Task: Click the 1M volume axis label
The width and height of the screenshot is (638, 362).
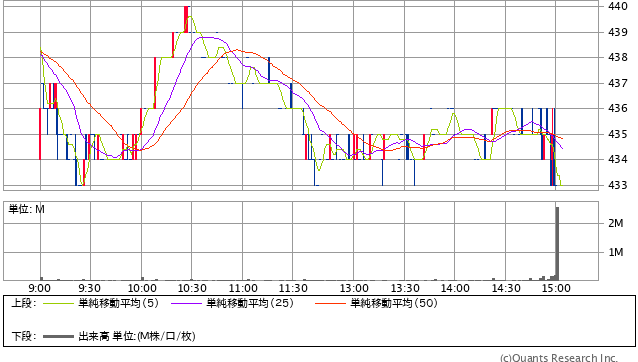Action: 616,252
